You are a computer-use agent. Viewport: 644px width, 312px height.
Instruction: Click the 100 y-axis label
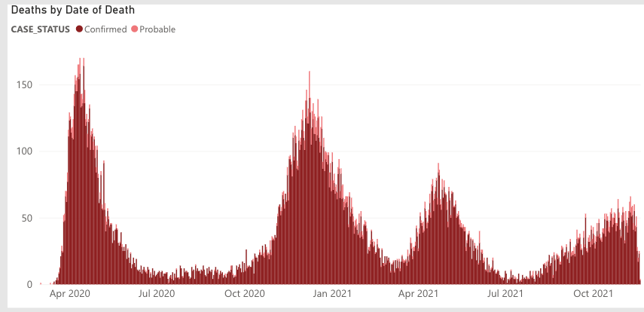click(24, 151)
